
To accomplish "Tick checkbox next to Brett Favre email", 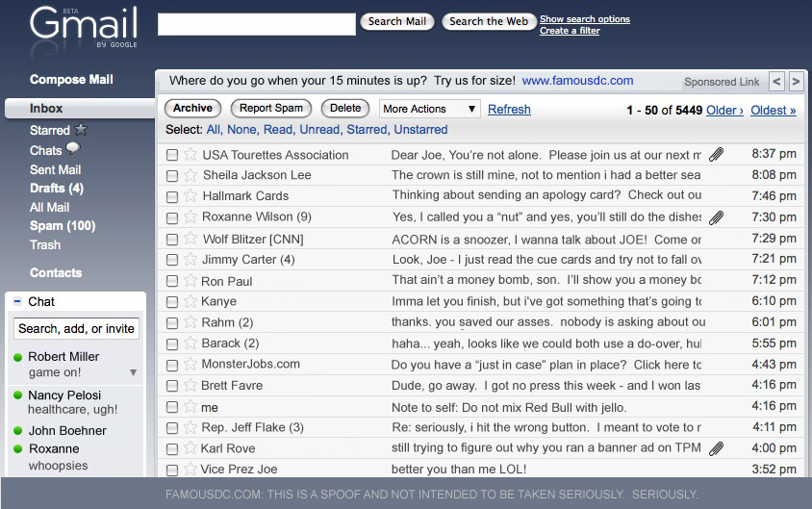I will [x=172, y=386].
